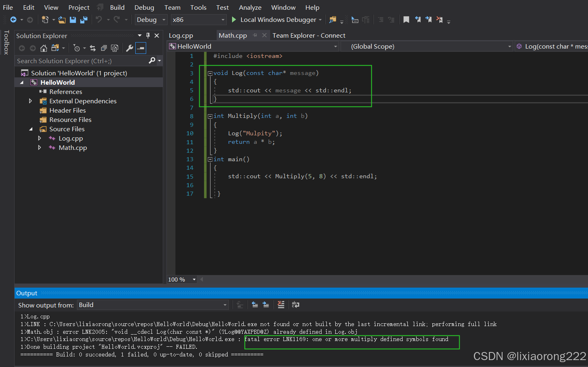The image size is (588, 367).
Task: Click the Home icon in Solution Explorer
Action: (44, 48)
